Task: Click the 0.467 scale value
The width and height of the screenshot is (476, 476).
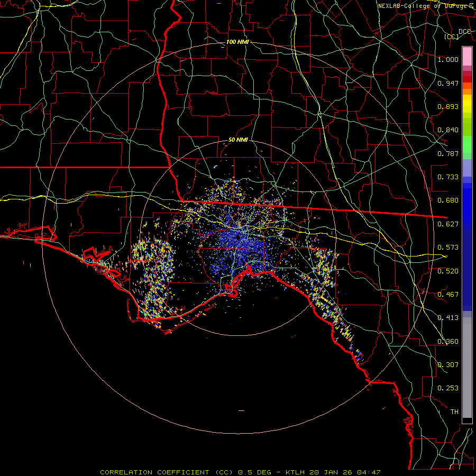Action: pyautogui.click(x=448, y=294)
